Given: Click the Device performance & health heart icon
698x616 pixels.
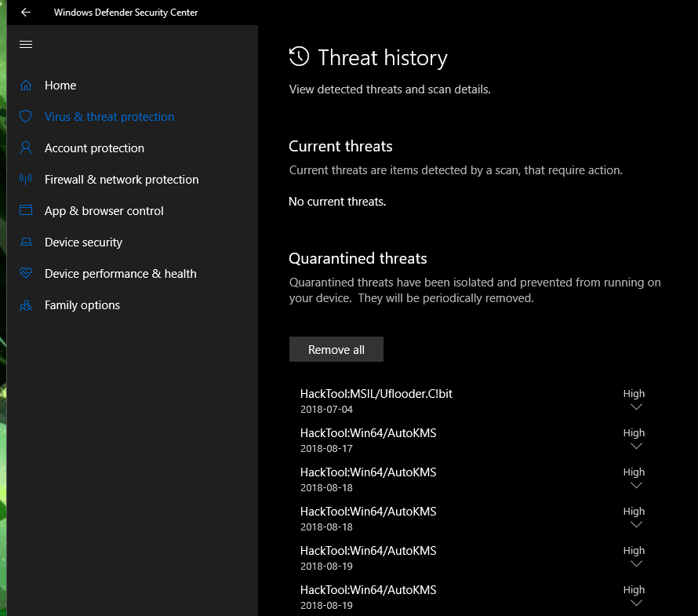Looking at the screenshot, I should click(27, 273).
